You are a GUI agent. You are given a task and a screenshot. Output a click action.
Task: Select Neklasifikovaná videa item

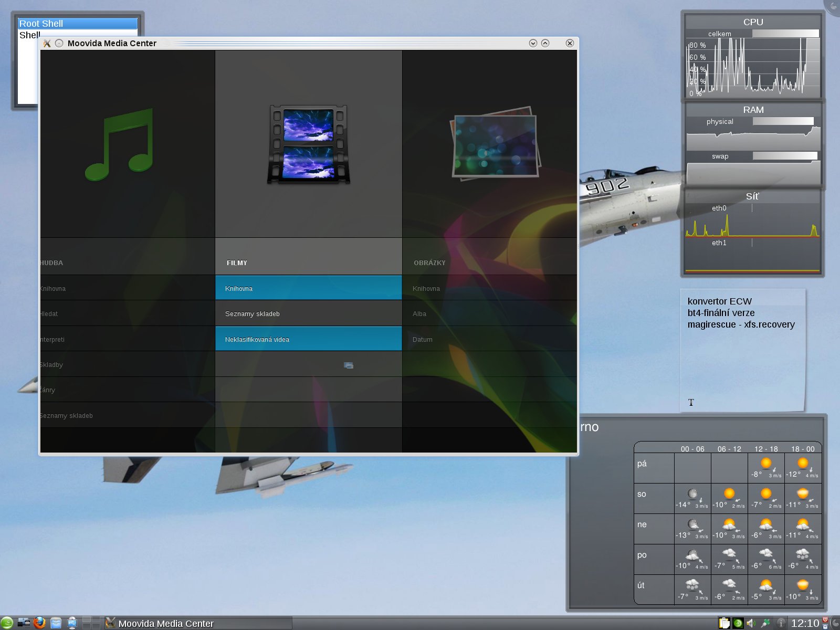pyautogui.click(x=309, y=339)
